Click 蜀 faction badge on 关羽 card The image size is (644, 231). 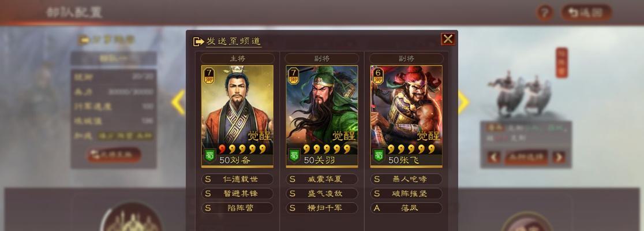click(x=294, y=156)
